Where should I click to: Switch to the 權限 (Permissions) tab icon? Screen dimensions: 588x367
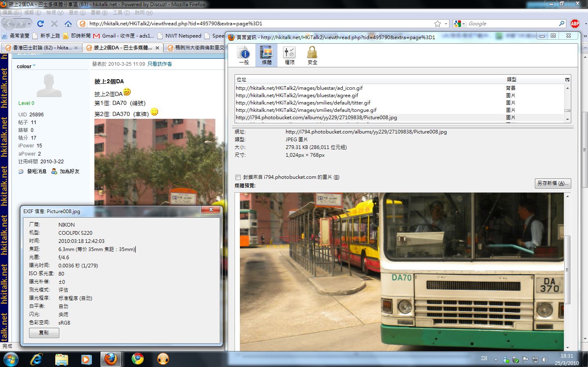pyautogui.click(x=289, y=55)
